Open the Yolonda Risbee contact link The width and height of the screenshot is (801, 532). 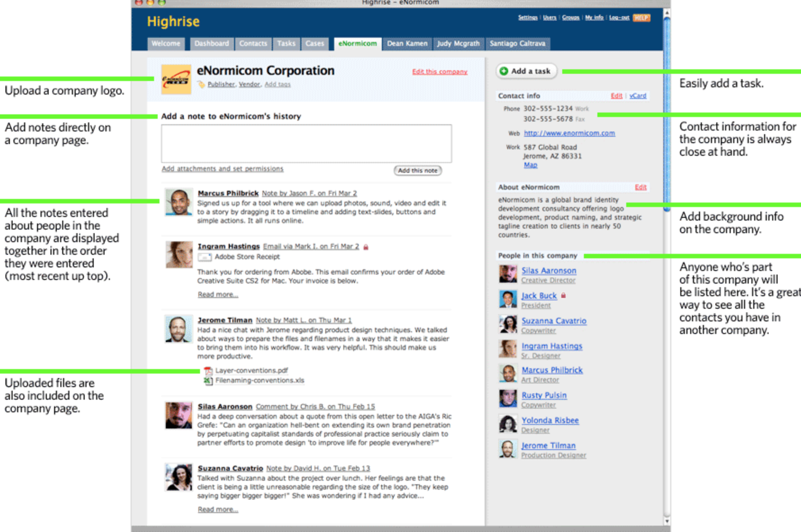pos(550,420)
